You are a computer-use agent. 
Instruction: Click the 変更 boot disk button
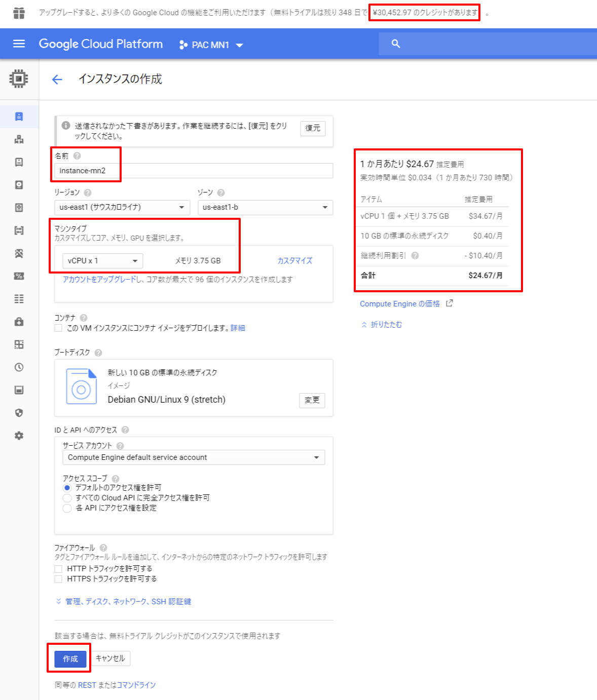tap(312, 400)
